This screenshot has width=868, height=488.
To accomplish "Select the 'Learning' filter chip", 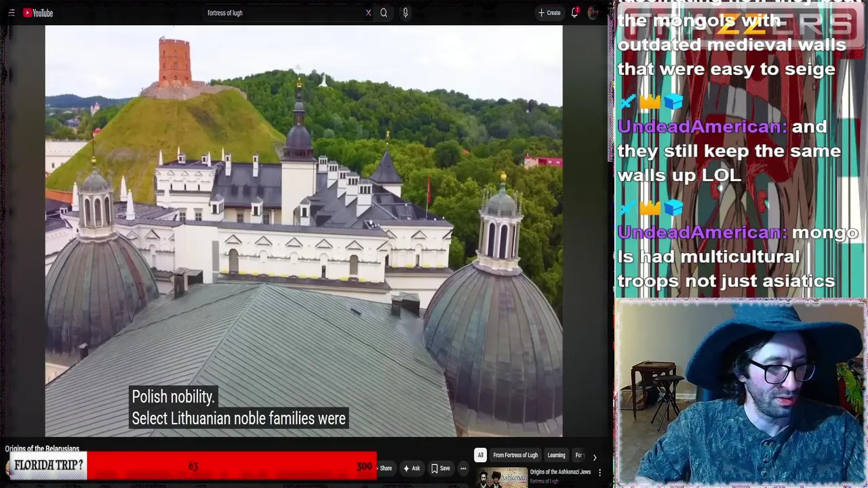I will 556,455.
